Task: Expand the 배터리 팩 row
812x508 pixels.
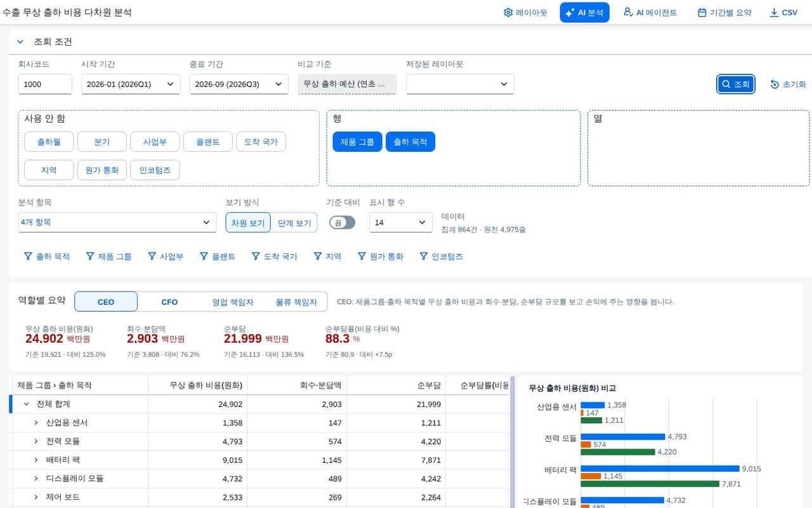Action: (36, 460)
